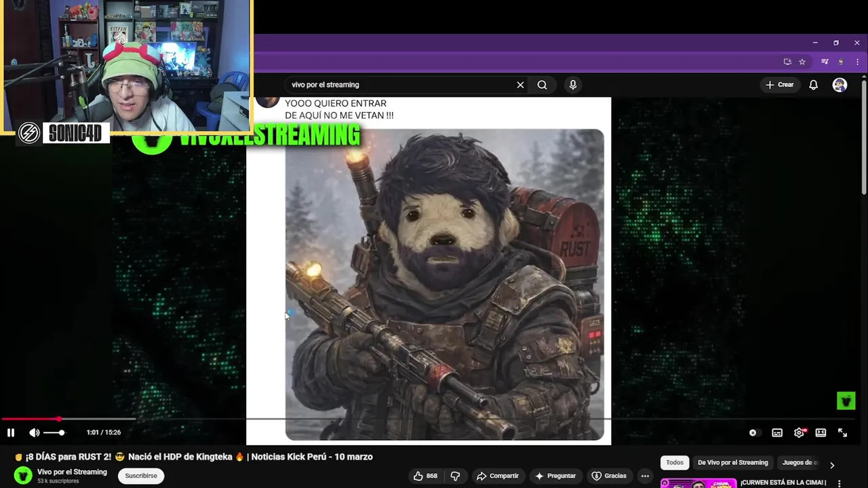Viewport: 868px width, 488px height.
Task: Click the channel avatar below the video
Action: click(23, 476)
